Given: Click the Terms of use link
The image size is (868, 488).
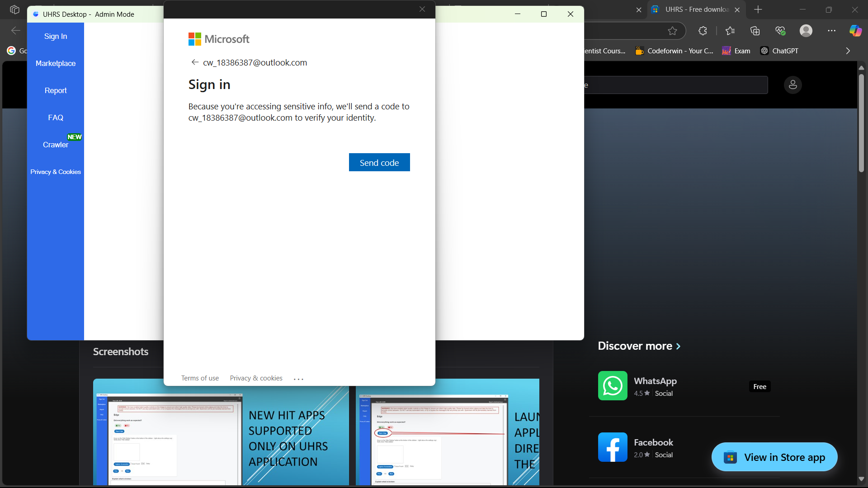Looking at the screenshot, I should (200, 378).
